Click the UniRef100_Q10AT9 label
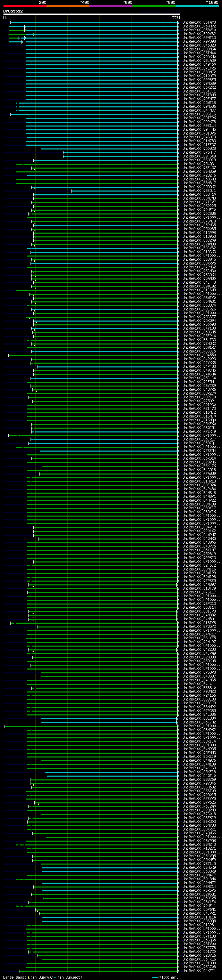222x980 pixels. click(x=199, y=76)
